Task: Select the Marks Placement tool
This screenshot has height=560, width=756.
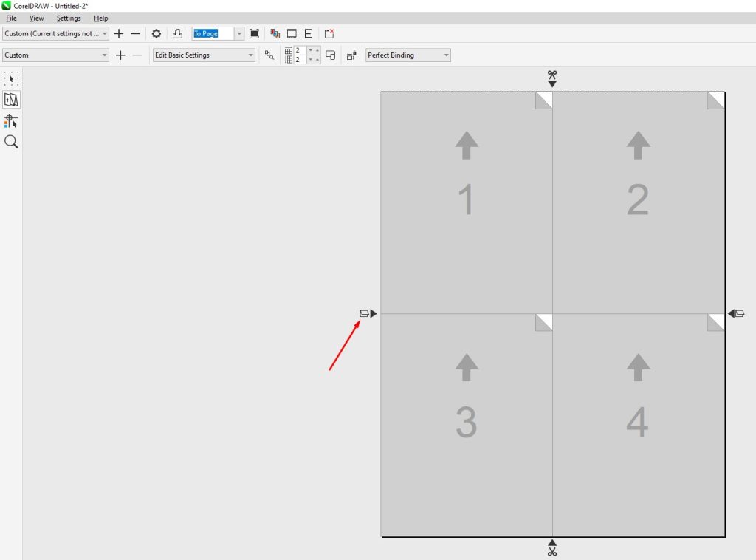Action: coord(11,120)
